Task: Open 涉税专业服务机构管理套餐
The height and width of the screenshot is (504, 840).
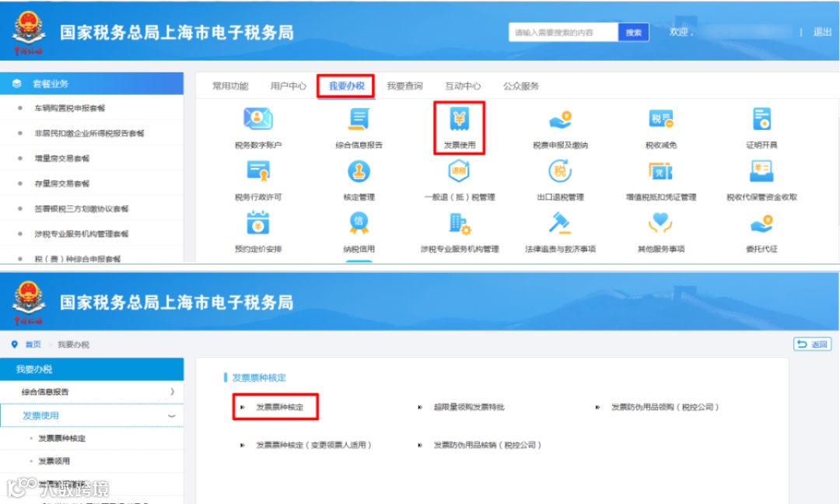Action: pyautogui.click(x=82, y=233)
